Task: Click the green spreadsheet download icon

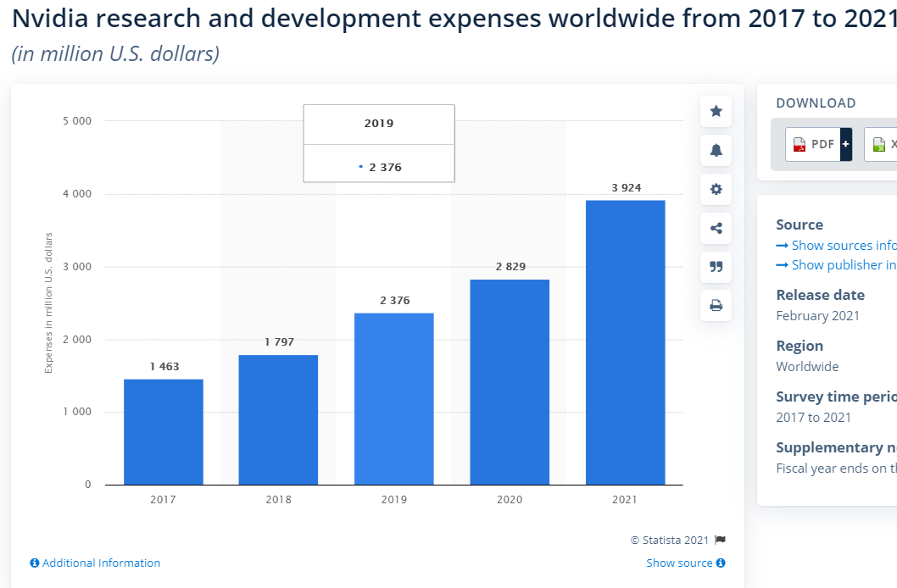Action: pyautogui.click(x=878, y=145)
